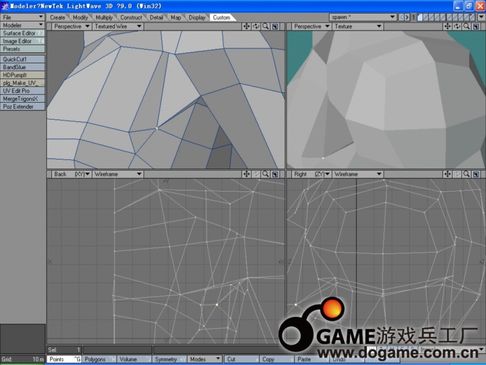
Task: Open the Textured Wire display mode dropdown
Action: pos(118,26)
